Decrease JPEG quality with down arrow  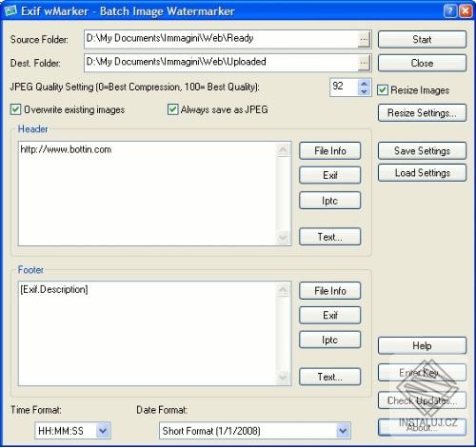pyautogui.click(x=364, y=91)
